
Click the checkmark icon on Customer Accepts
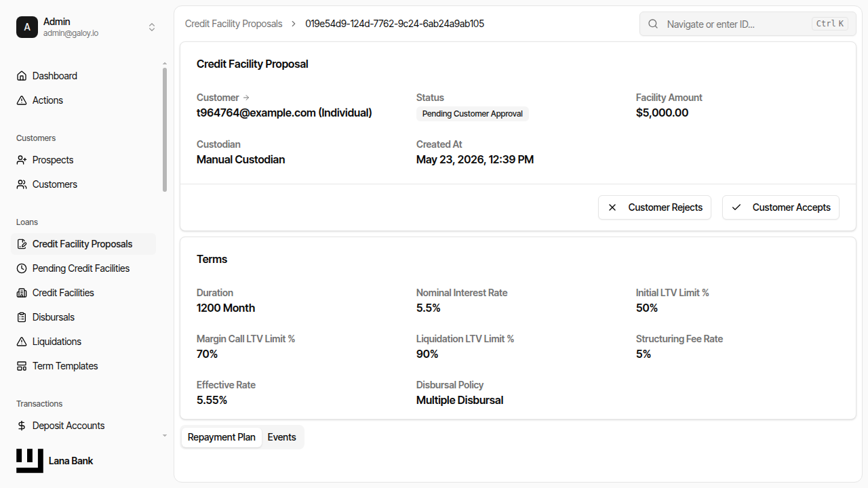tap(736, 207)
